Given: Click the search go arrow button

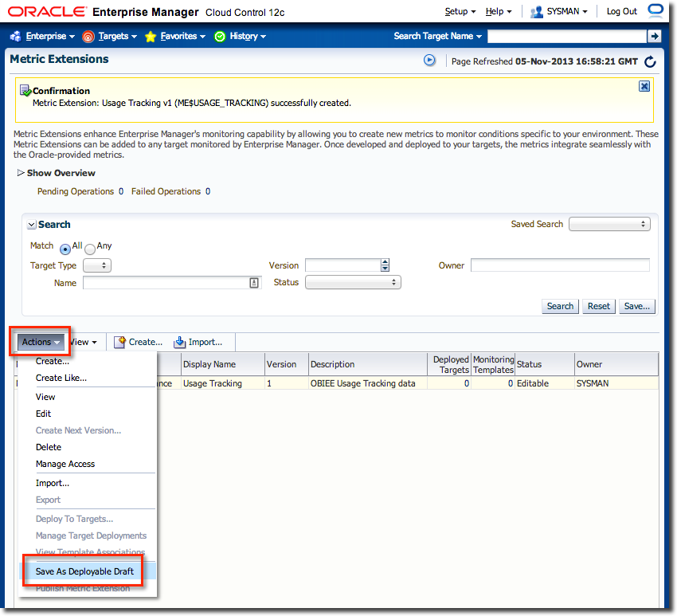Looking at the screenshot, I should [x=654, y=36].
